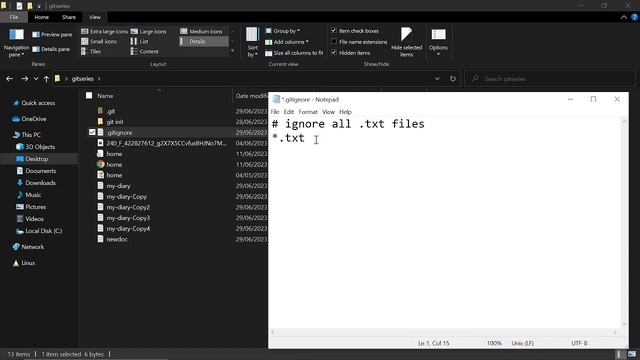This screenshot has height=360, width=640.
Task: Open Notepad's Format menu
Action: [308, 112]
